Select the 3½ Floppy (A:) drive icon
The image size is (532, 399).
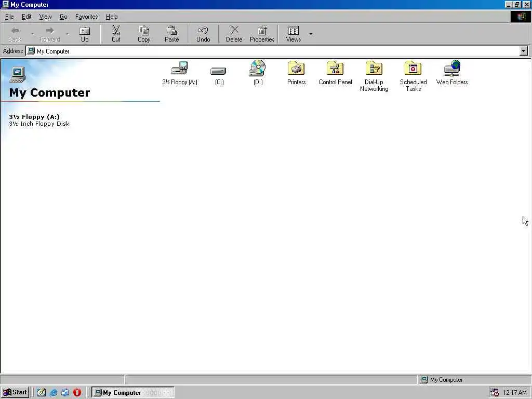(179, 68)
